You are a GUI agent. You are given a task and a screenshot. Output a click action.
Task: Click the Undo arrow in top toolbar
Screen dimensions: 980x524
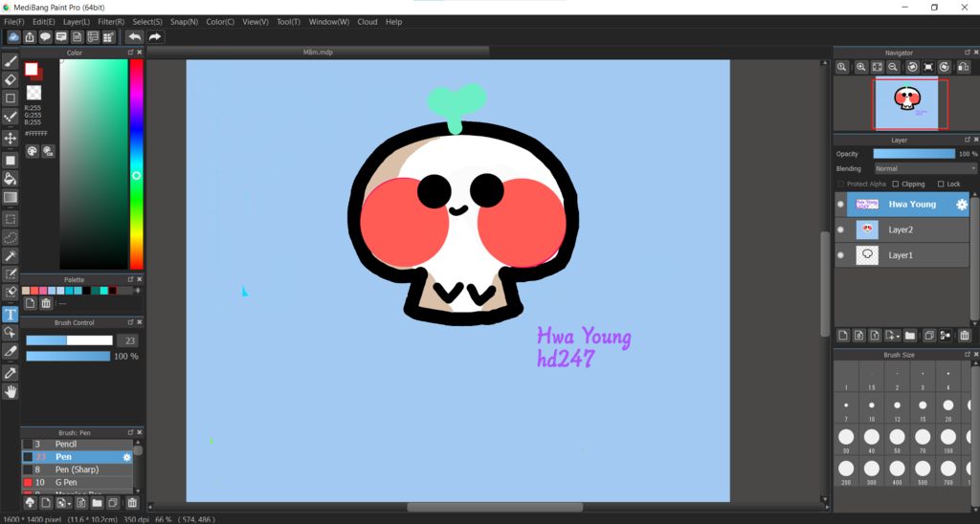pos(134,37)
